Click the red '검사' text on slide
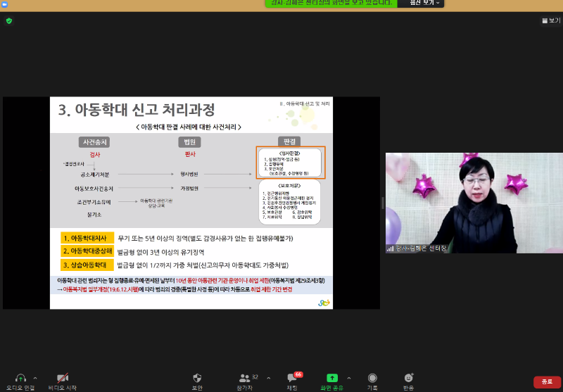The image size is (563, 392). coord(95,155)
